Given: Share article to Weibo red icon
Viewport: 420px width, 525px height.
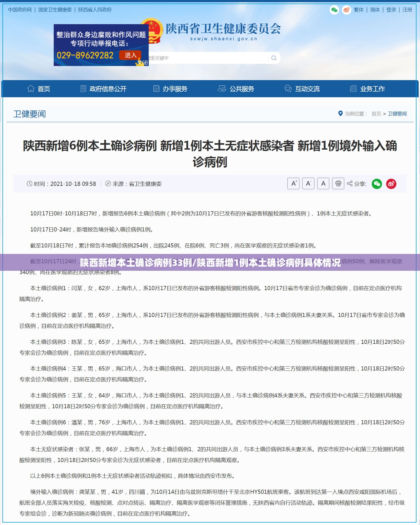Looking at the screenshot, I should tap(391, 184).
